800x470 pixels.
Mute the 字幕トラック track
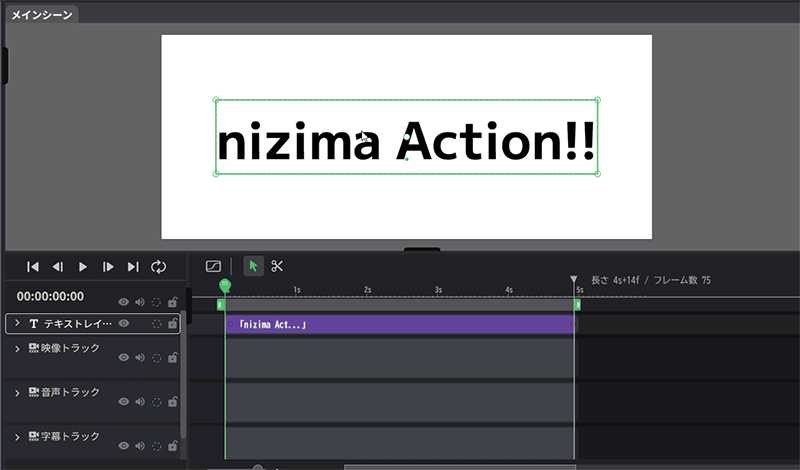(x=140, y=446)
